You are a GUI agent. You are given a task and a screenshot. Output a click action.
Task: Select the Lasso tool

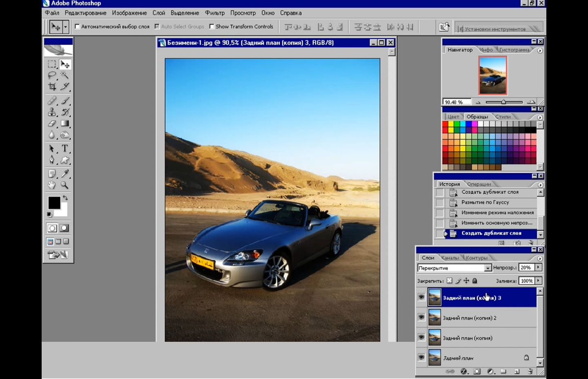tap(51, 75)
